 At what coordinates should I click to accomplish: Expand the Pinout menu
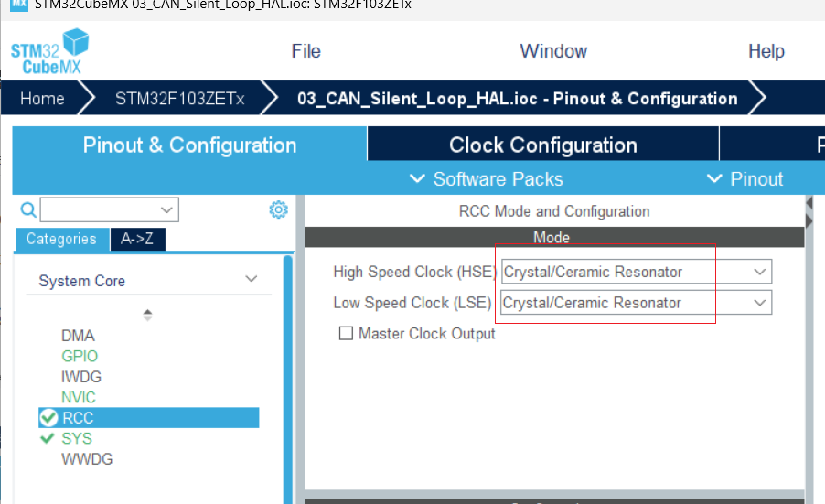click(x=745, y=179)
